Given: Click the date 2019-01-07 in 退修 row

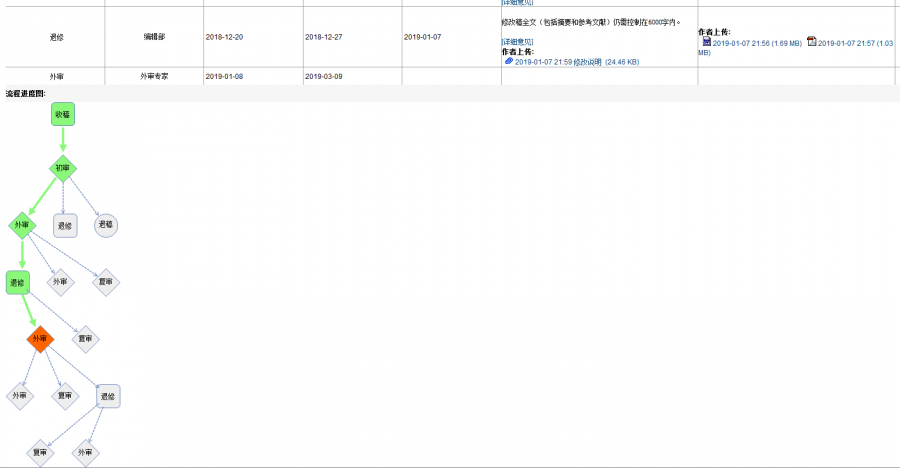Looking at the screenshot, I should coord(422,37).
